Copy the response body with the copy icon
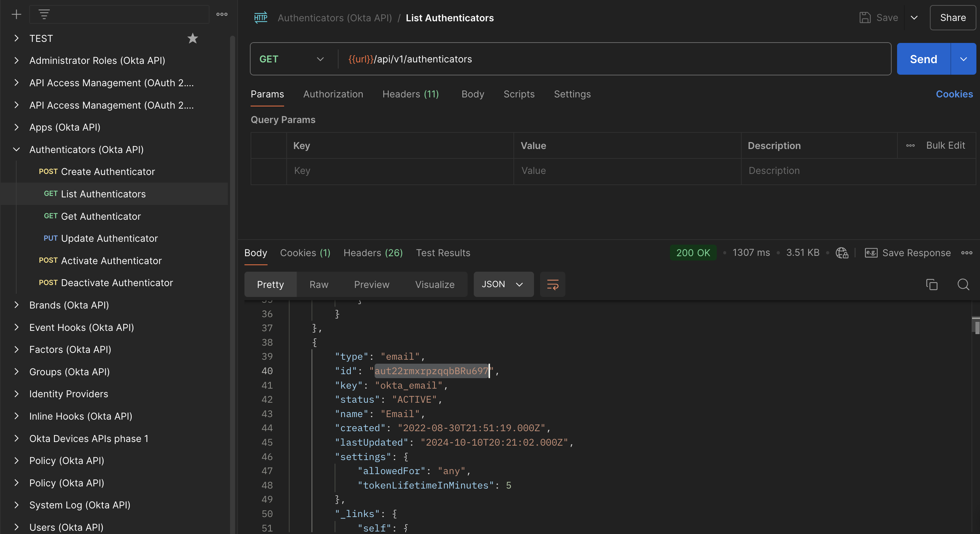The width and height of the screenshot is (980, 534). tap(932, 284)
